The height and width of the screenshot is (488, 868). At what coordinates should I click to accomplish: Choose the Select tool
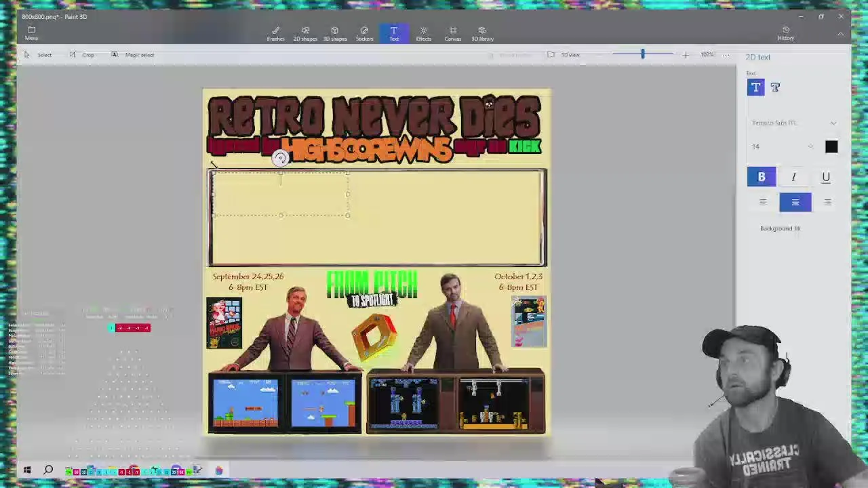click(x=39, y=55)
